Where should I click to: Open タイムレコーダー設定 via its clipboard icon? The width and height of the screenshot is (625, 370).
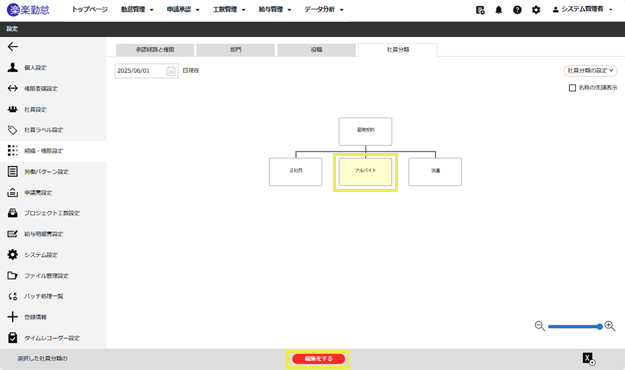tap(13, 338)
